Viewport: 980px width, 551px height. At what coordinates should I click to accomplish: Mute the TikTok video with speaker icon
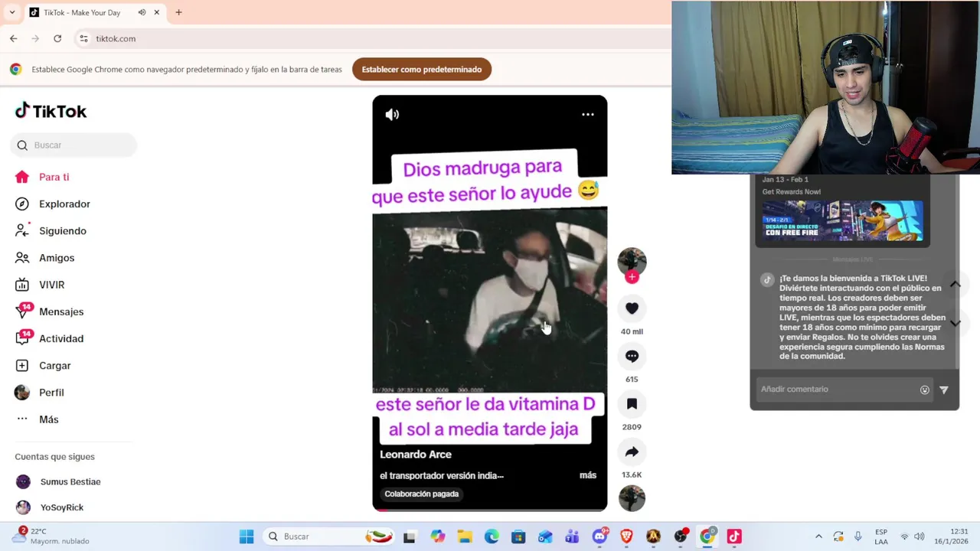(x=392, y=115)
